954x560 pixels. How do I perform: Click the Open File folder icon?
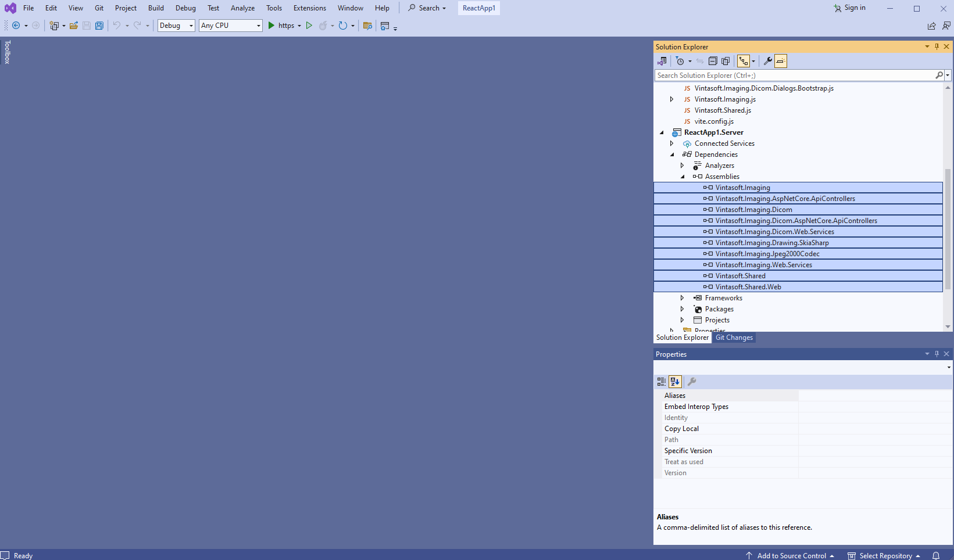pyautogui.click(x=74, y=26)
